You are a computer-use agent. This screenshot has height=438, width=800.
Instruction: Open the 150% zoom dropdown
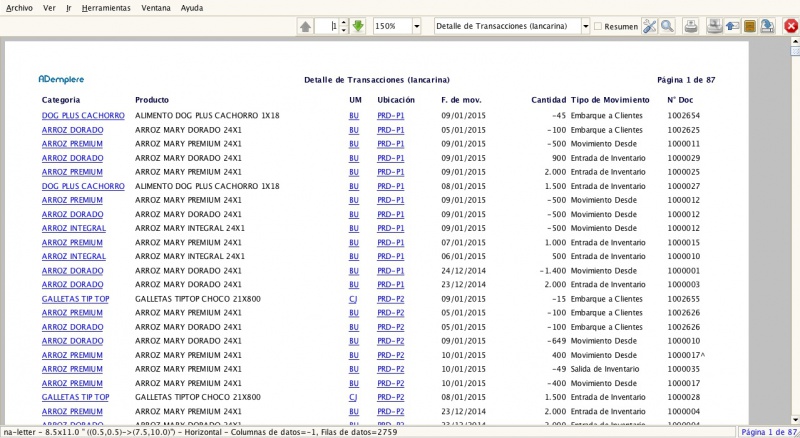416,26
